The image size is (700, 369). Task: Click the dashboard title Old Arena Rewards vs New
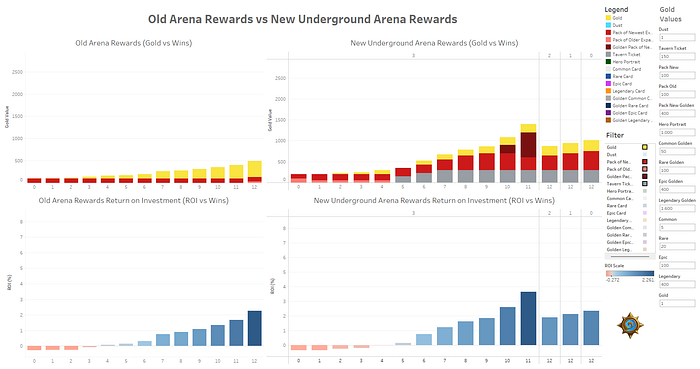click(303, 19)
